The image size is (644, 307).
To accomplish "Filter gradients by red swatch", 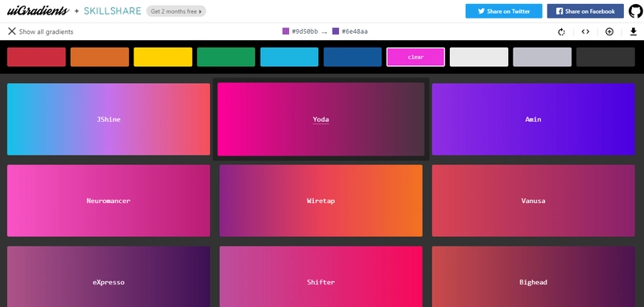I will pos(36,56).
